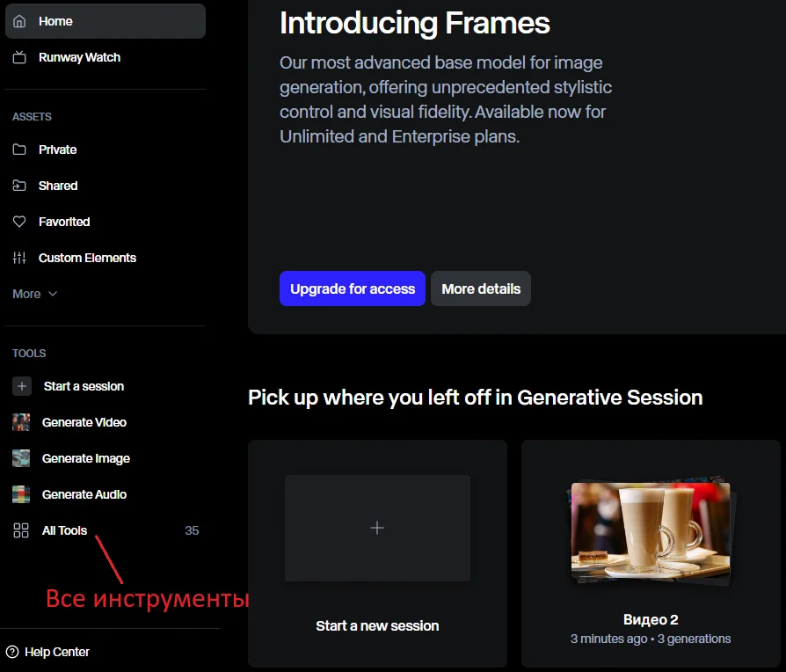Click the Generate Video thumbnail icon

coord(21,422)
